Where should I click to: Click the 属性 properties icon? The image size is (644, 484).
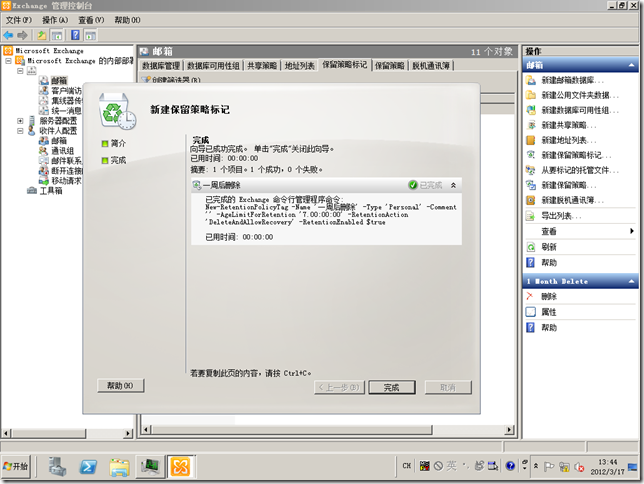[x=531, y=312]
